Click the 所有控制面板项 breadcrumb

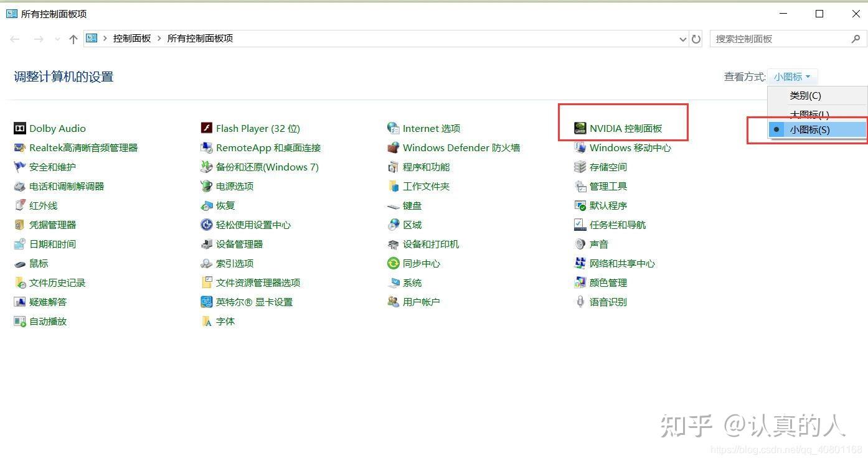click(x=200, y=39)
